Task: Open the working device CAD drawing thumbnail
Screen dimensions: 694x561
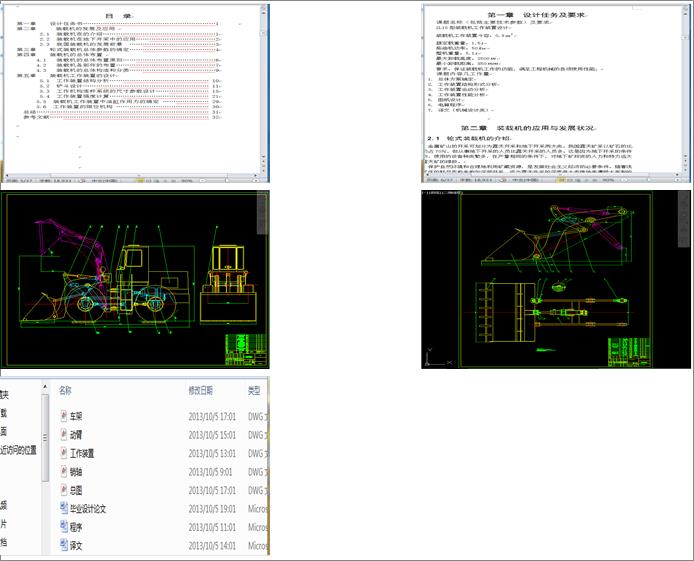Action: [x=556, y=279]
